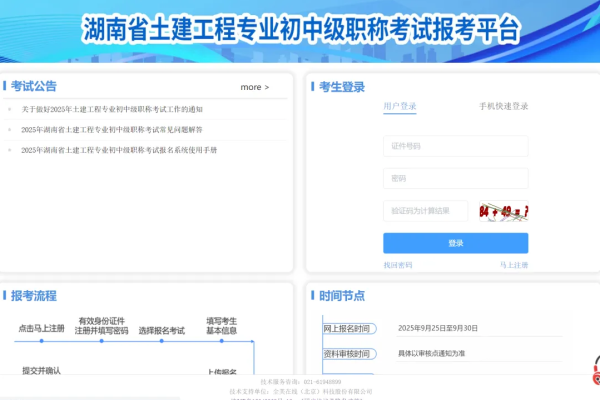Select the 填写考生基本信息 flow step
The image size is (600, 400).
pyautogui.click(x=222, y=326)
